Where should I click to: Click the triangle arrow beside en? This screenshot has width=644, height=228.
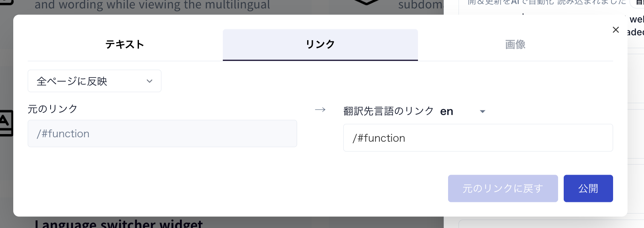(483, 112)
